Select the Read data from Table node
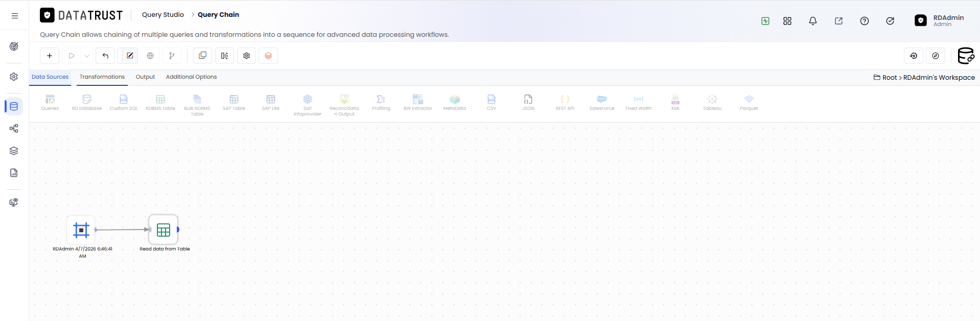 point(164,230)
